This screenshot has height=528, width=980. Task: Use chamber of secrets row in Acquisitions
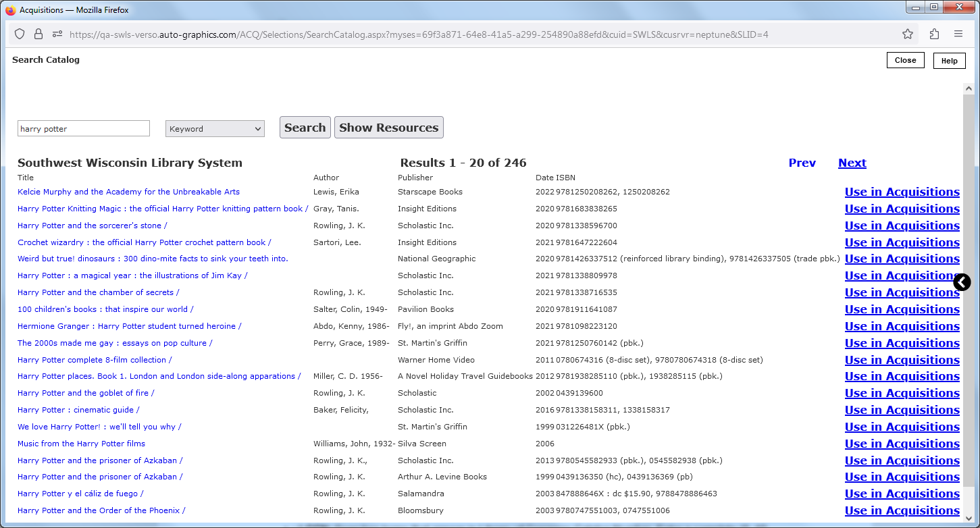click(x=902, y=292)
